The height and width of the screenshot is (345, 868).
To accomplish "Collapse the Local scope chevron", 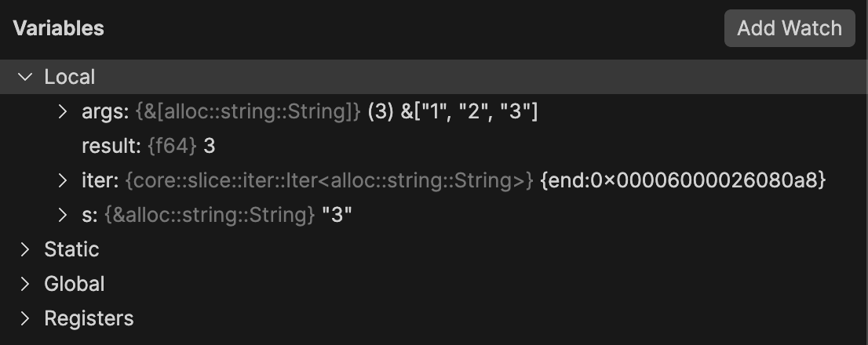I will click(x=26, y=77).
